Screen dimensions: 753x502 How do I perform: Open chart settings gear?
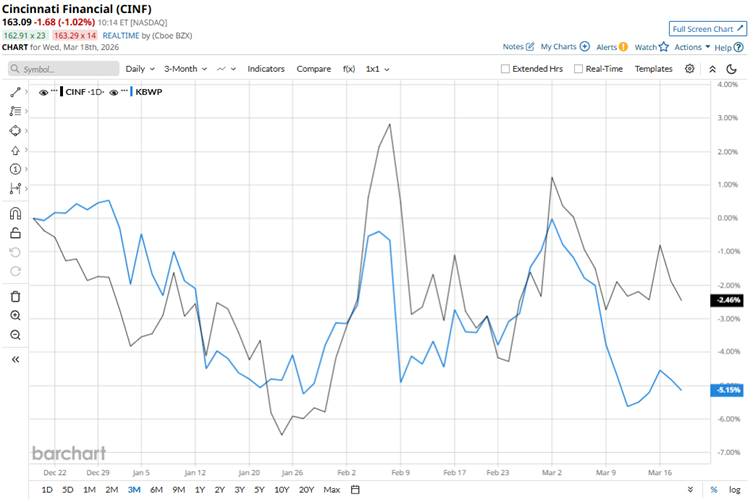coord(690,69)
